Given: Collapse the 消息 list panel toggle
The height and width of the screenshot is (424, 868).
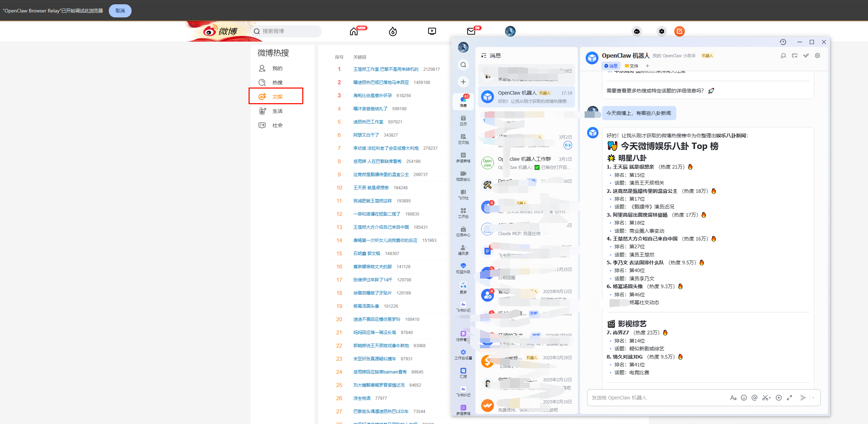Looking at the screenshot, I should click(x=484, y=55).
